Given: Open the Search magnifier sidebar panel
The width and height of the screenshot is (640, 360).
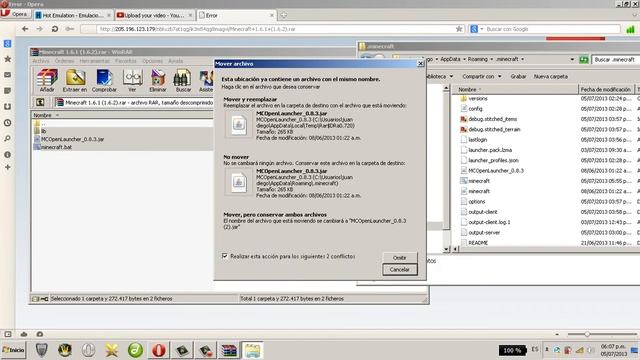Looking at the screenshot, I should [7, 139].
